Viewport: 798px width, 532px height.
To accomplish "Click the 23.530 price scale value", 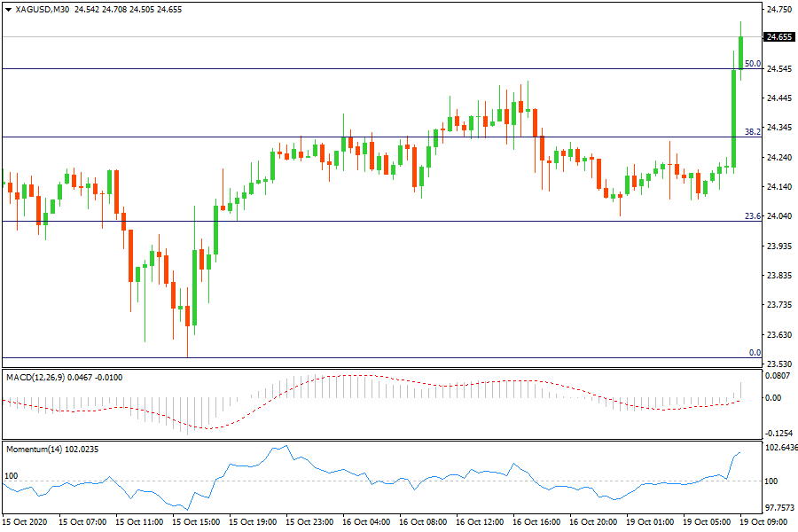I will 778,364.
